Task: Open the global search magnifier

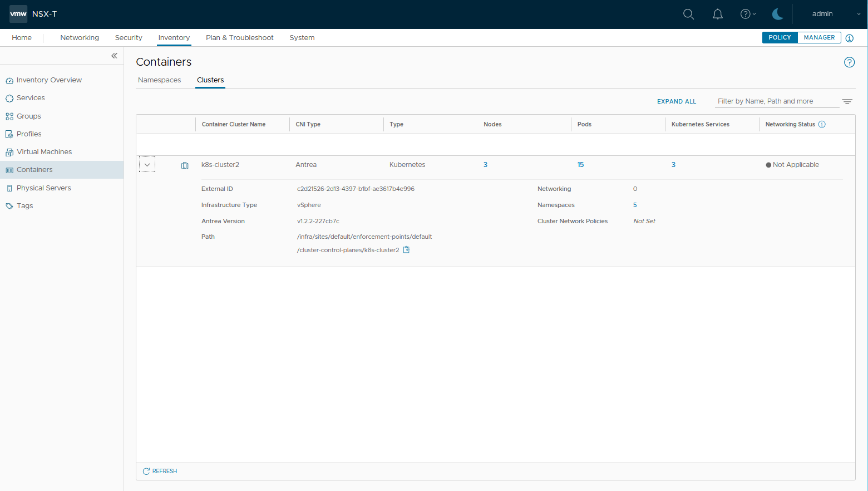Action: pyautogui.click(x=688, y=14)
